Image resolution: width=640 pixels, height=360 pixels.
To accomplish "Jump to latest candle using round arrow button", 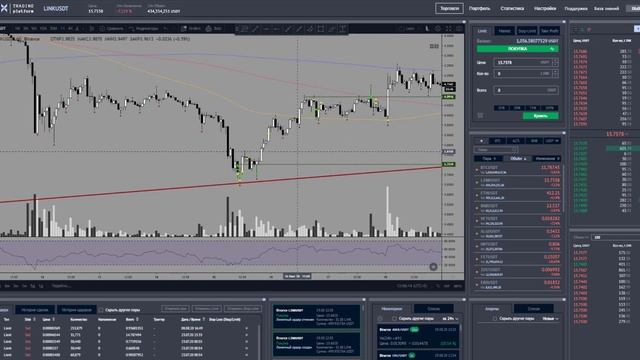I will [433, 267].
